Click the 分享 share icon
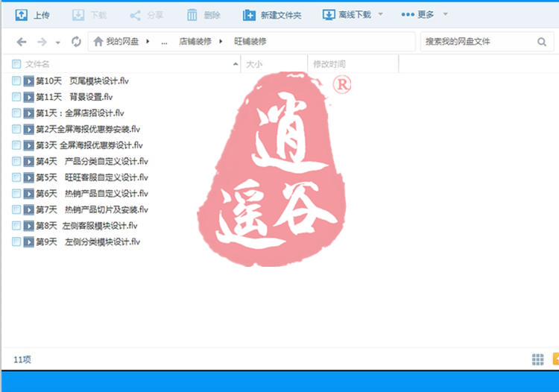The height and width of the screenshot is (392, 559). tap(135, 16)
